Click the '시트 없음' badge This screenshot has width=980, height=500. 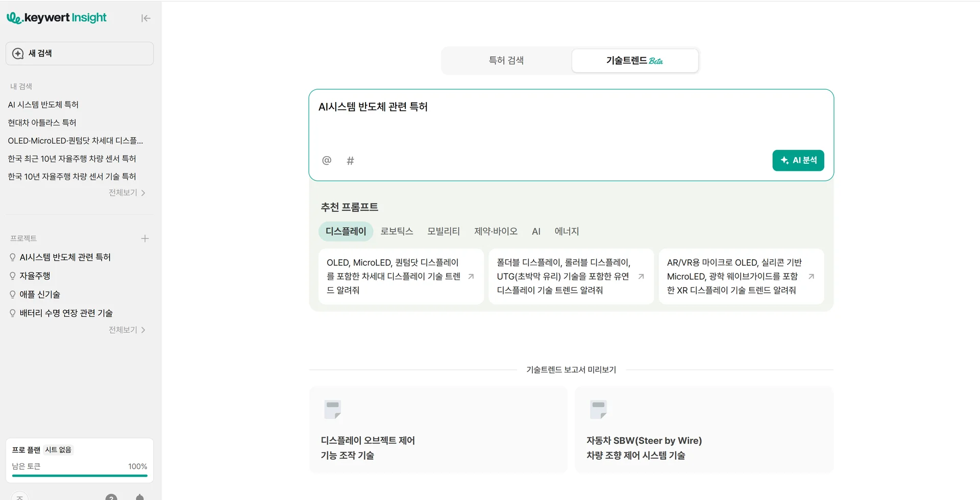click(58, 450)
